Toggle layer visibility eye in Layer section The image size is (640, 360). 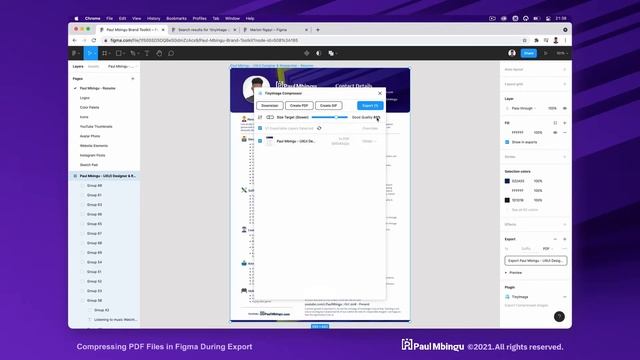coord(564,108)
